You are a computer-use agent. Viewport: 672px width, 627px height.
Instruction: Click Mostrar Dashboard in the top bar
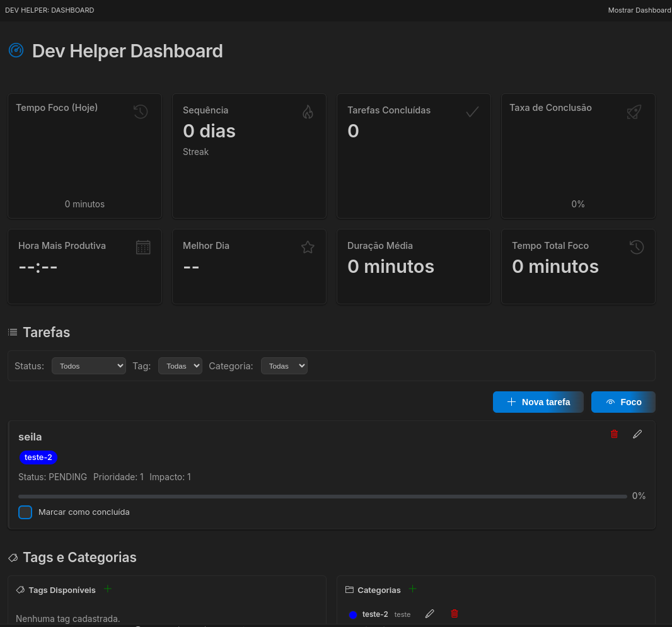(639, 10)
